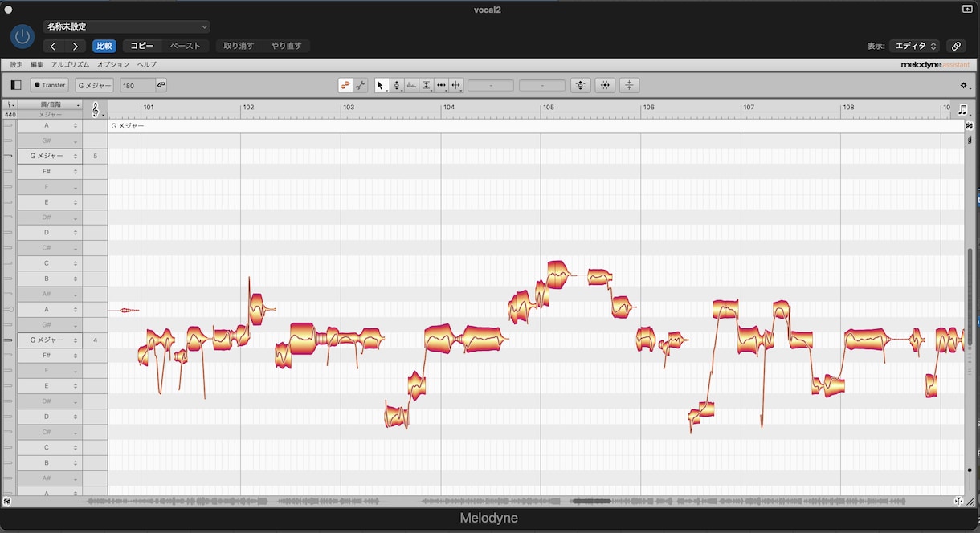Click the leveling macro button
Viewport: 980px width, 533px height.
630,84
